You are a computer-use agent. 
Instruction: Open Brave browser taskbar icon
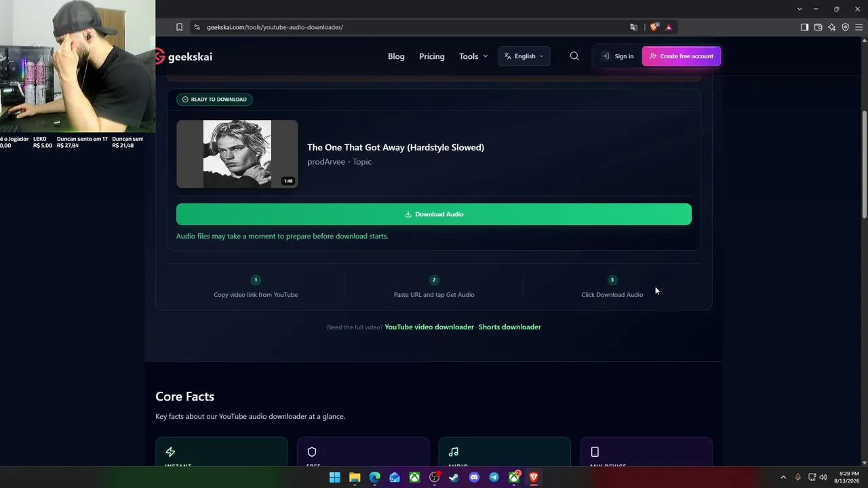534,477
